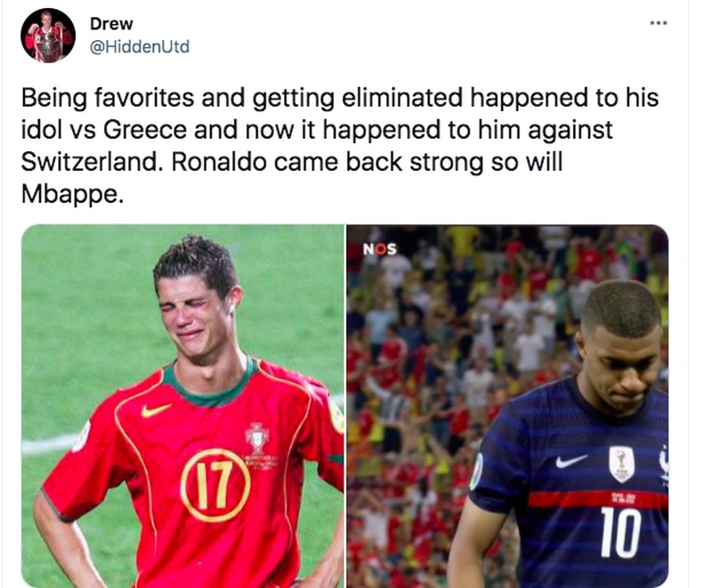Image resolution: width=712 pixels, height=588 pixels.
Task: Click the Nike swoosh on the red jersey
Action: pyautogui.click(x=156, y=410)
